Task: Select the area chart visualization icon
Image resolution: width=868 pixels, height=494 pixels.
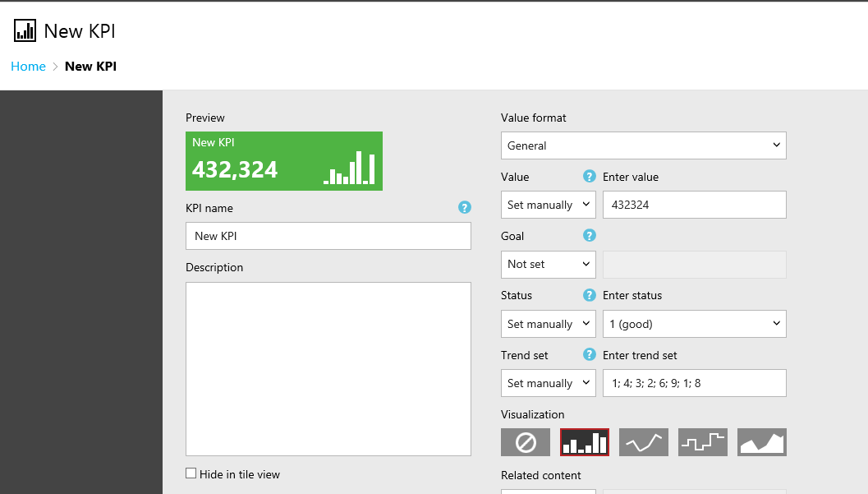Action: pos(761,442)
